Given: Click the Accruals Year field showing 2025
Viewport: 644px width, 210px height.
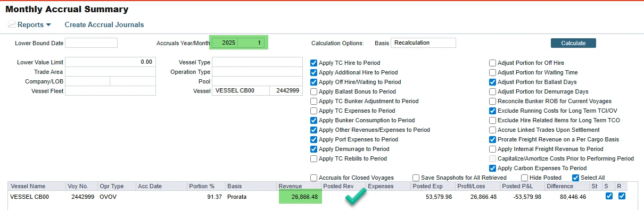Looking at the screenshot, I should point(224,43).
